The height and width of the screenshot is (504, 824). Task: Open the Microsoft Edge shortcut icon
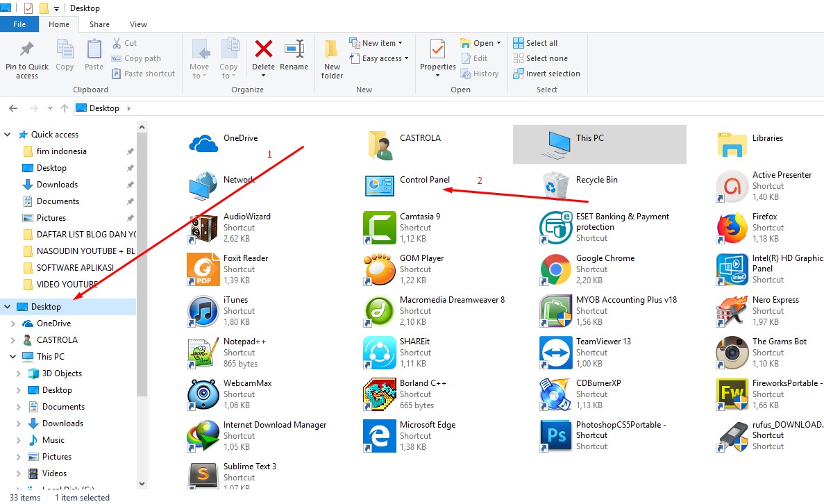[x=380, y=436]
